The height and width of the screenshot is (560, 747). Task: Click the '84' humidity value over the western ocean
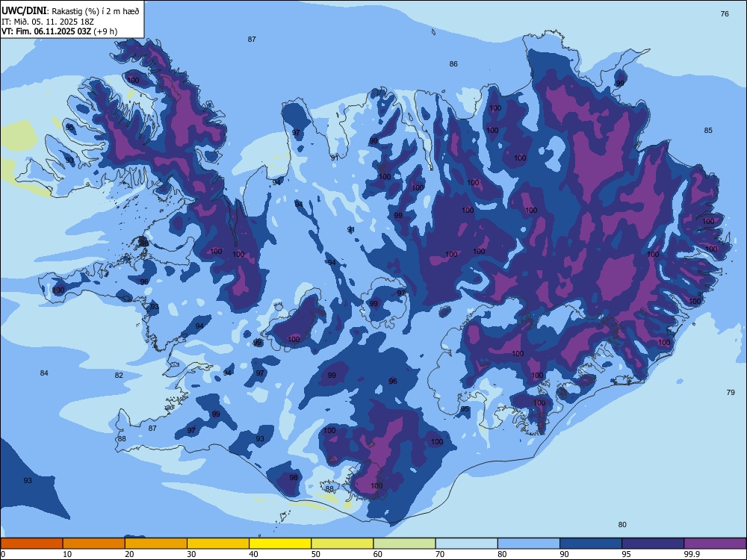coord(44,373)
